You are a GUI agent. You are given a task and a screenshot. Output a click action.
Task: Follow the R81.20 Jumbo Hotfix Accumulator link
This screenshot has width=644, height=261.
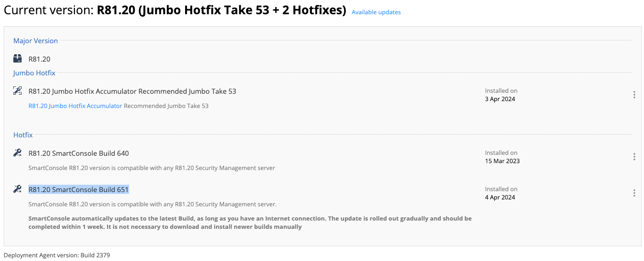point(75,106)
